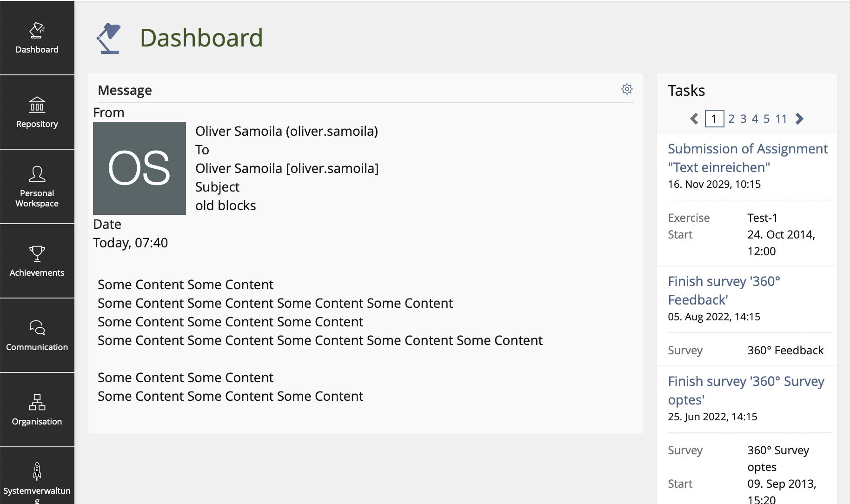Select current page 1 in the Tasks pagination
Image resolution: width=850 pixels, height=504 pixels.
coord(714,119)
